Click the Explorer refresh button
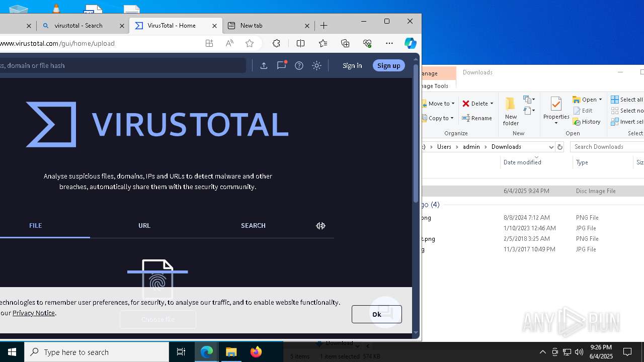This screenshot has width=644, height=362. (560, 147)
